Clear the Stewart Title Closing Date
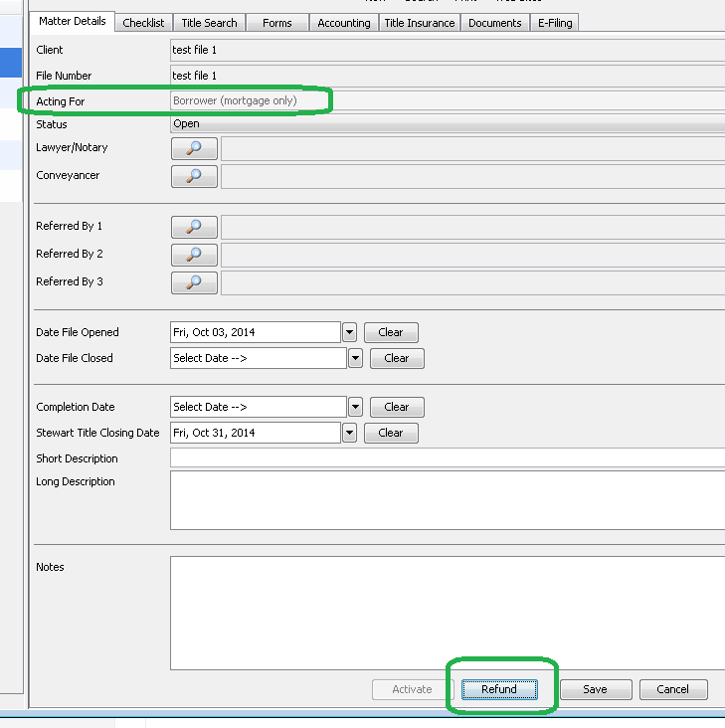This screenshot has width=725, height=728. click(391, 434)
